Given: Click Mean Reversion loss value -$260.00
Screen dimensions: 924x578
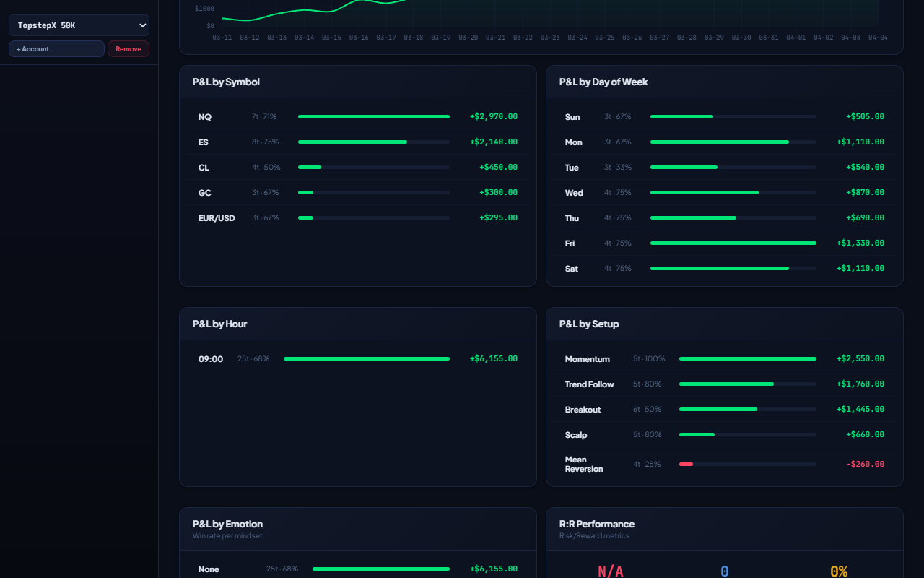Looking at the screenshot, I should point(866,464).
